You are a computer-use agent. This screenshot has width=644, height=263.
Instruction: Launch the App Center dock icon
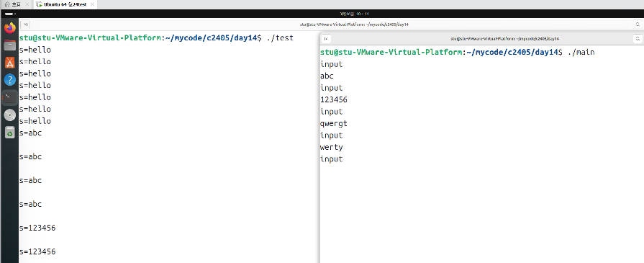pos(10,63)
